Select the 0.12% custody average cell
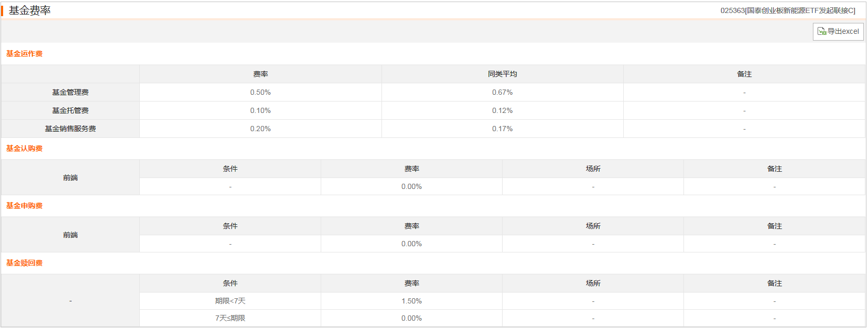Image resolution: width=868 pixels, height=330 pixels. (502, 110)
